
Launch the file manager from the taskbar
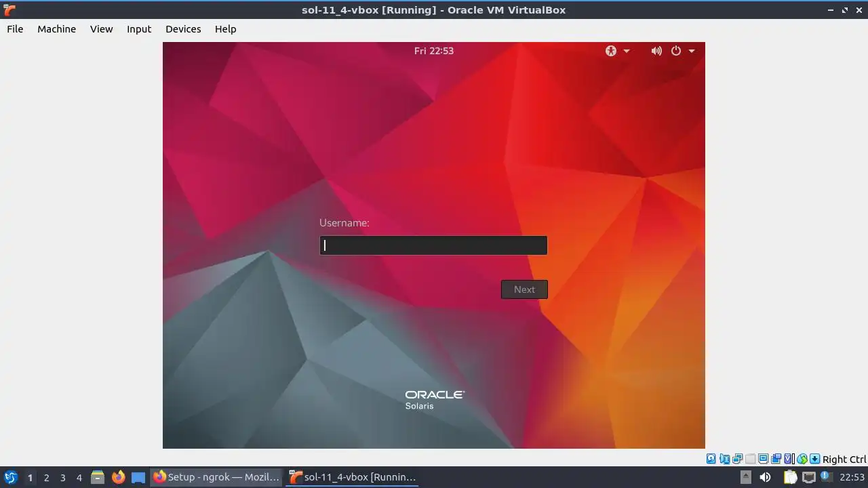point(98,477)
